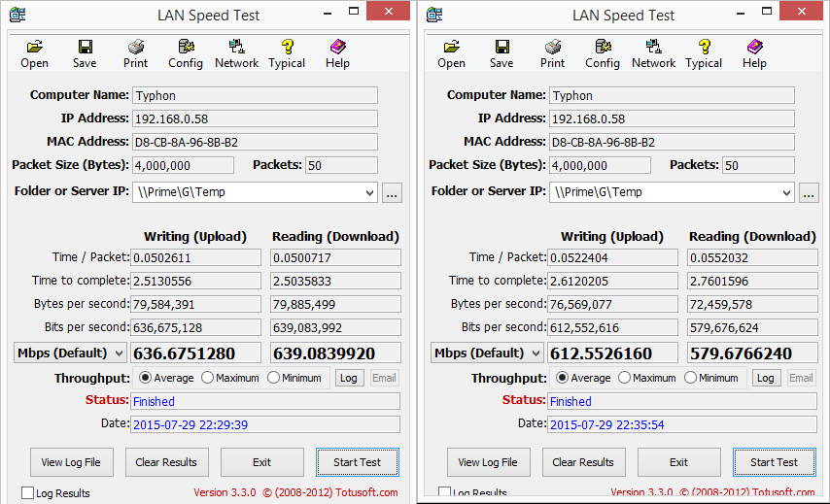Click Exit button in left window
Image resolution: width=830 pixels, height=504 pixels.
tap(262, 462)
